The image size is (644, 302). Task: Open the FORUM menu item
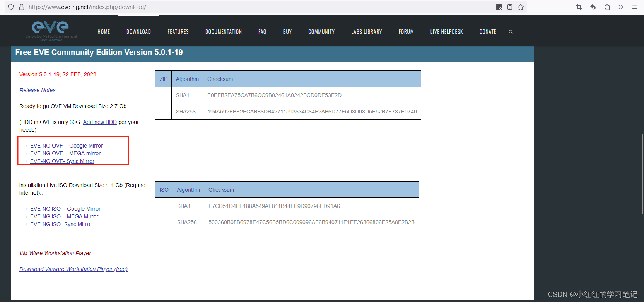coord(406,32)
